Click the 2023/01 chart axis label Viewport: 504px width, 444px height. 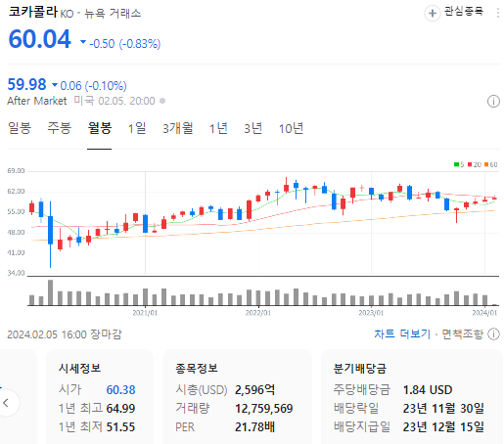pos(371,313)
